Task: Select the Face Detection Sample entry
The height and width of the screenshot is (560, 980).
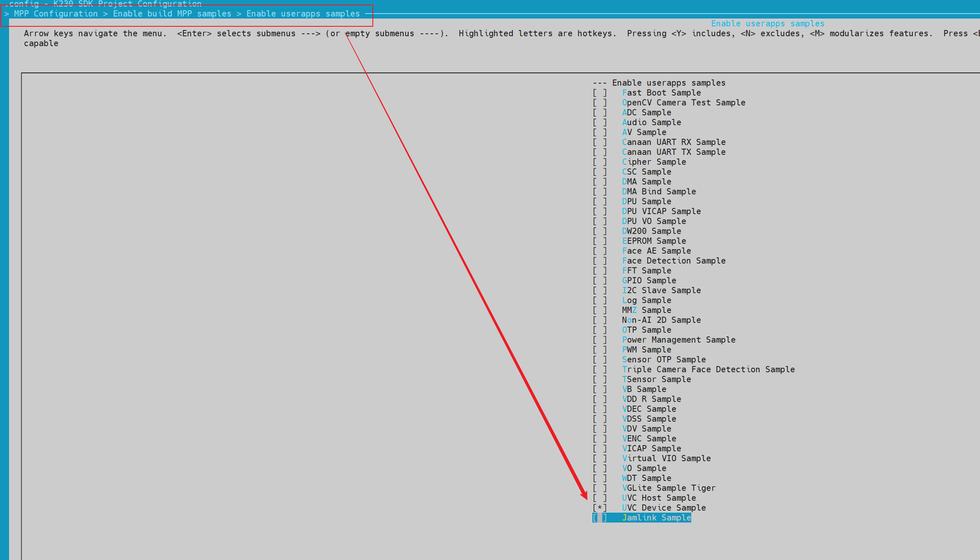Action: coord(674,261)
